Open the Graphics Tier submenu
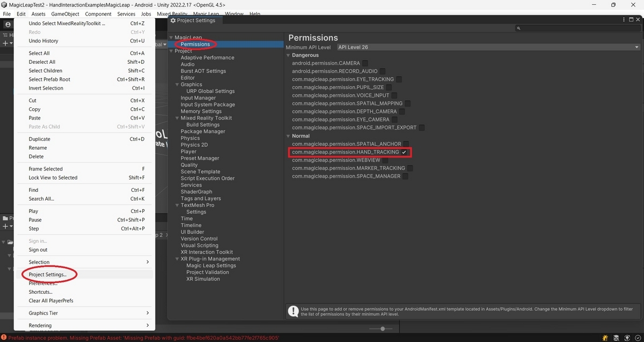The height and width of the screenshot is (342, 644). [84, 313]
